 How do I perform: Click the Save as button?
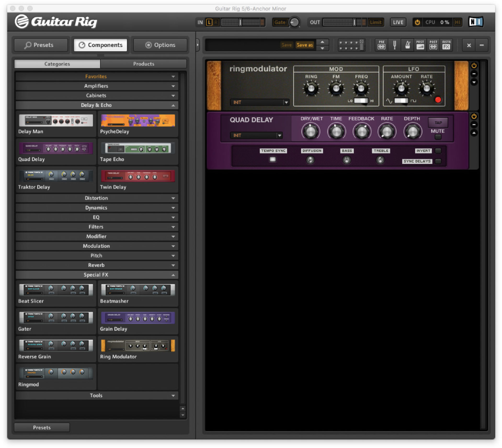(x=304, y=45)
